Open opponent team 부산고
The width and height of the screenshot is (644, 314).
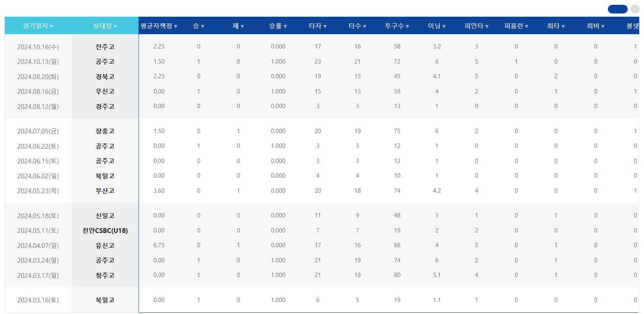(x=105, y=191)
